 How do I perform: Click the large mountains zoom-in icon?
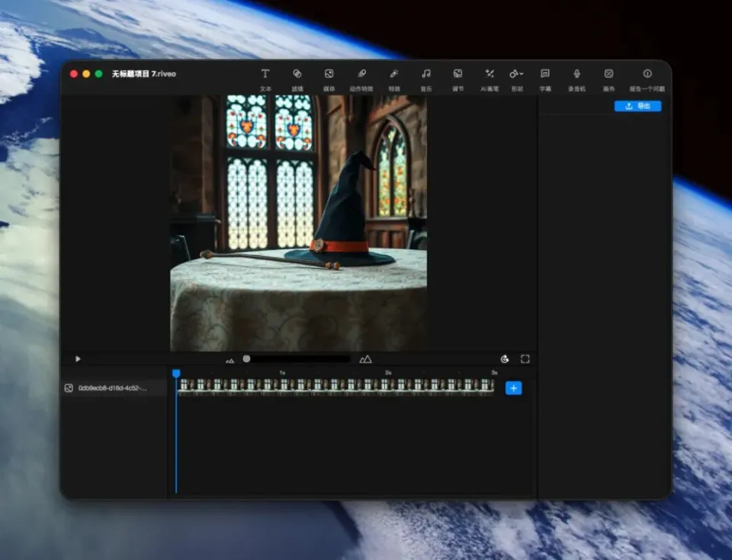(365, 359)
